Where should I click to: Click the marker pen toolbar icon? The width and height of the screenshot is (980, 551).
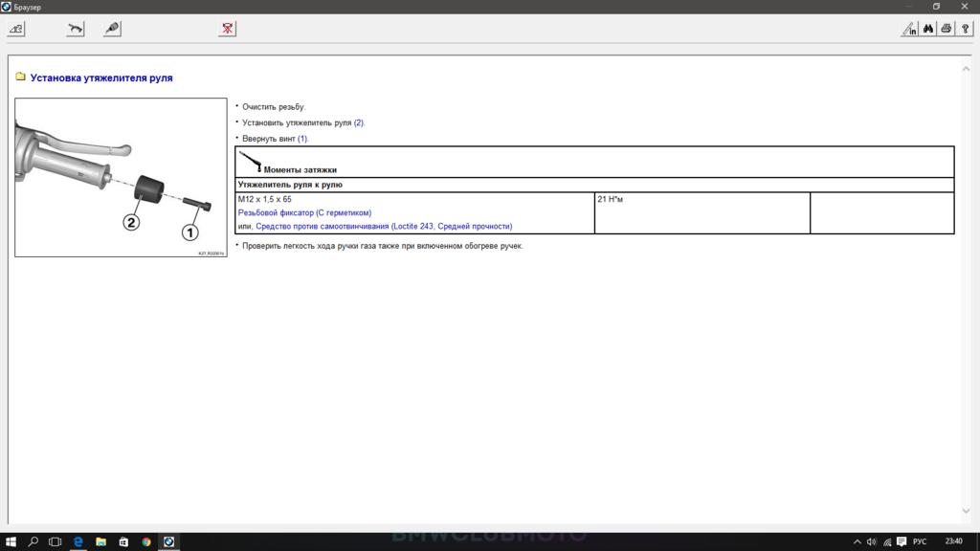(x=112, y=29)
